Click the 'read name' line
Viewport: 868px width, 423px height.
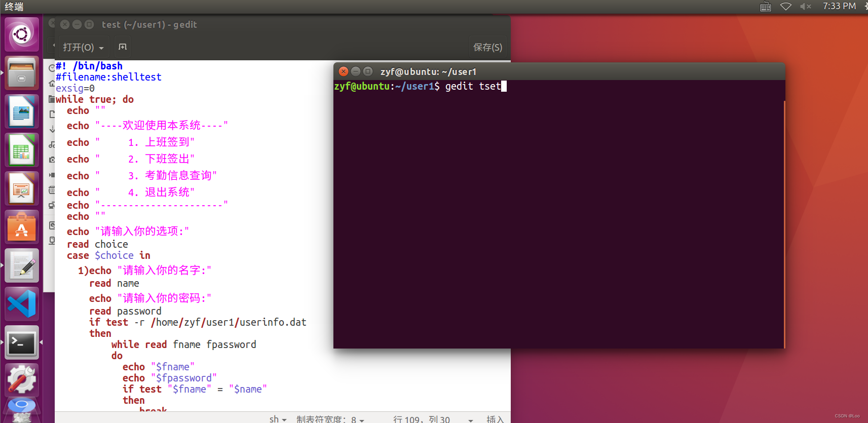[114, 283]
